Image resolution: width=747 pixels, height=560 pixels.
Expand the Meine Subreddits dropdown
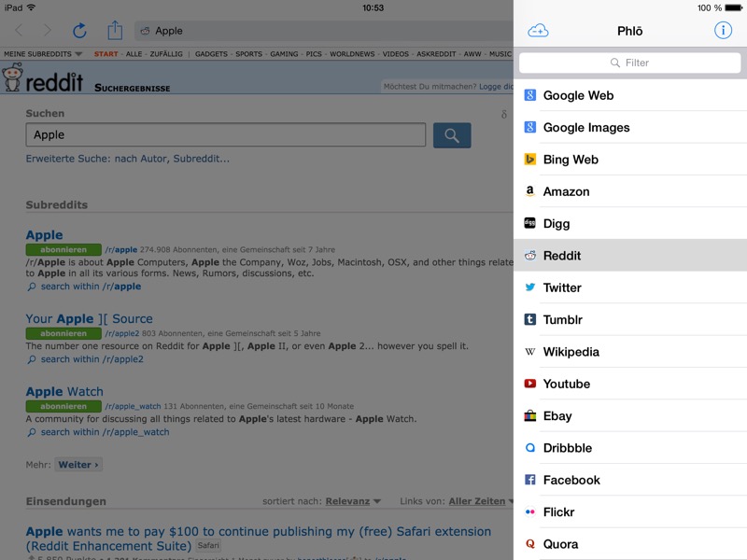43,54
